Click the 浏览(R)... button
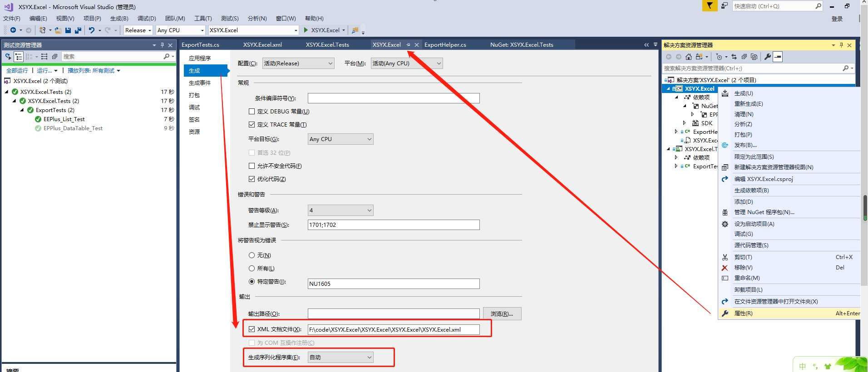The height and width of the screenshot is (372, 868). tap(502, 314)
